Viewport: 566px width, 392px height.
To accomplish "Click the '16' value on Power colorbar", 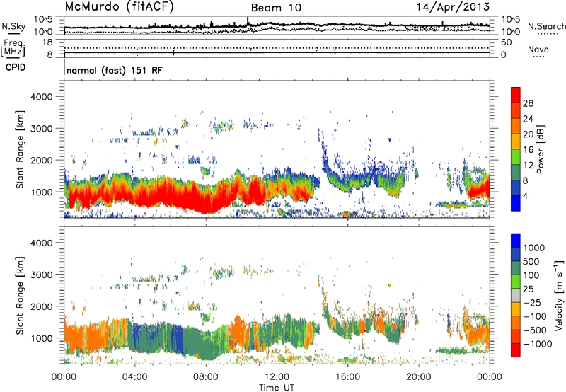I will [x=528, y=150].
